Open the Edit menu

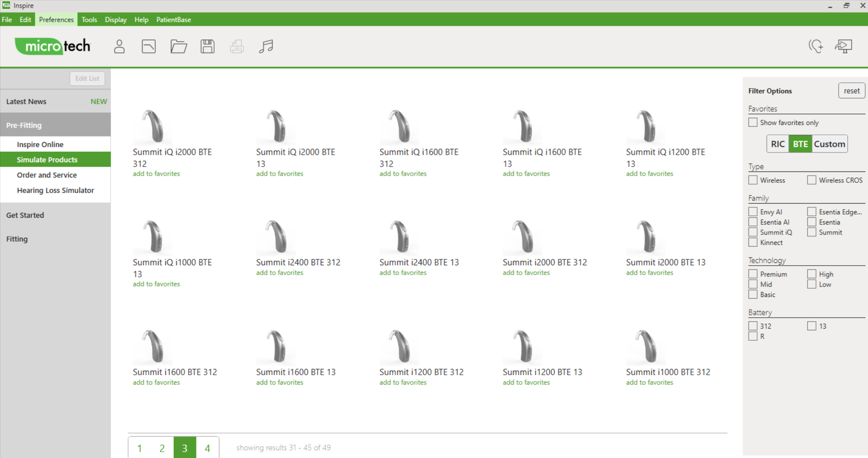(x=25, y=19)
